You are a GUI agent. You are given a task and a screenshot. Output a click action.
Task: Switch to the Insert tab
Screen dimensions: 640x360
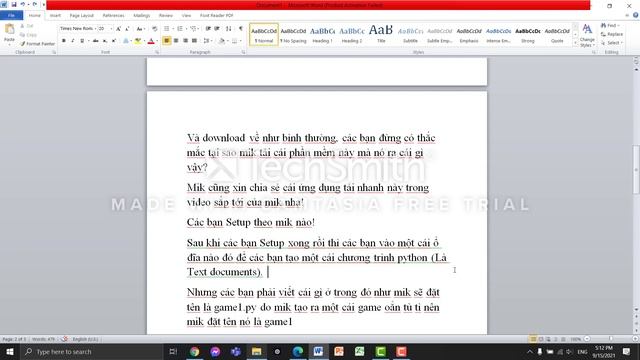(55, 15)
